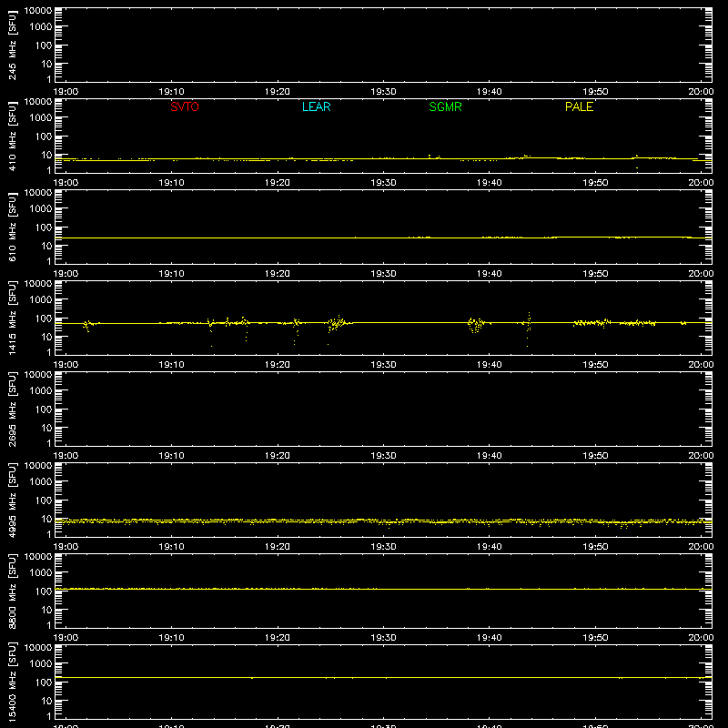Screen dimensions: 728x728
Task: Click the 10000 tick of the 245 MHz panel
Action: 38,11
